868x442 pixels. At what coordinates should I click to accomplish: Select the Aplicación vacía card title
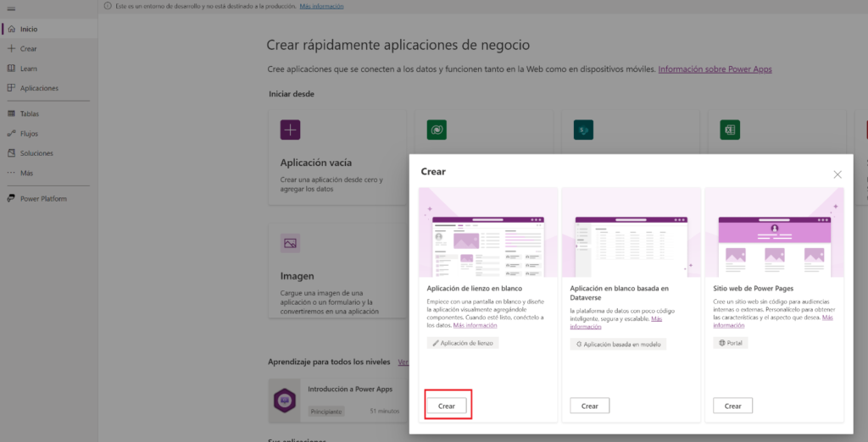[x=315, y=163]
